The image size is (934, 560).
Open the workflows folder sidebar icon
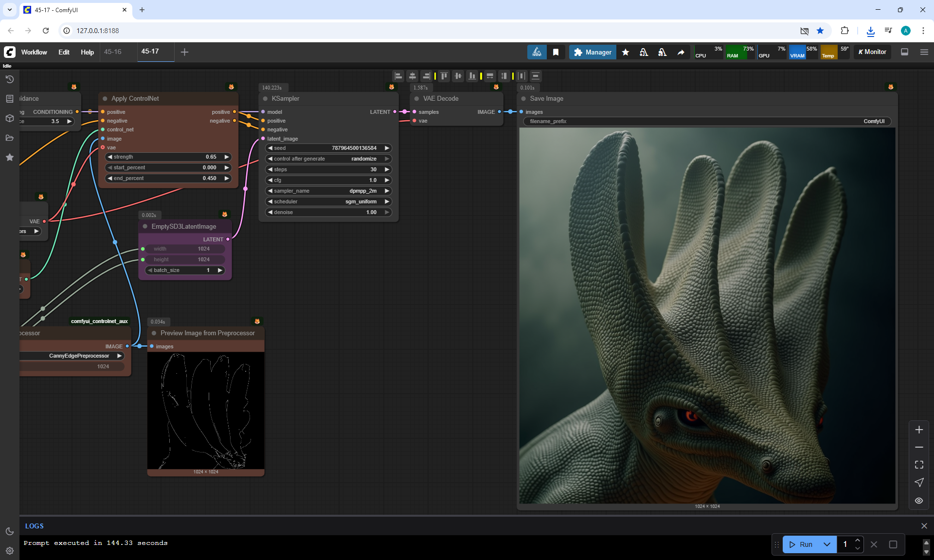click(9, 138)
